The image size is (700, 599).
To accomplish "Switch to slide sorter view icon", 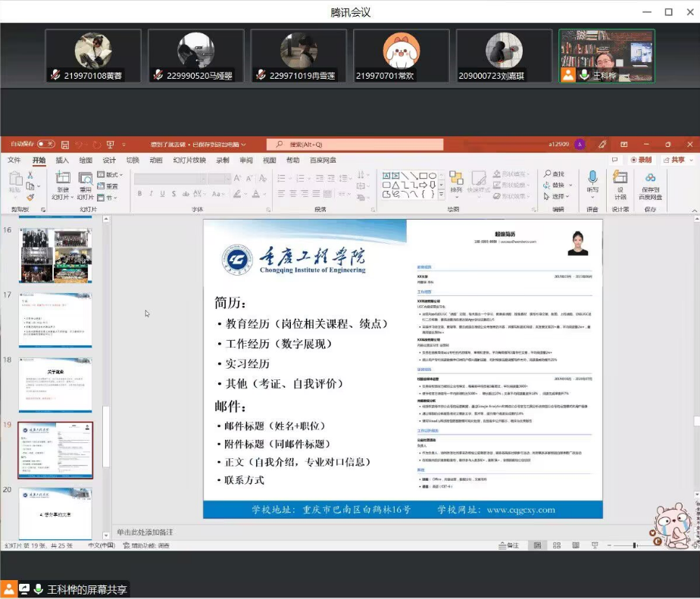I will [557, 545].
